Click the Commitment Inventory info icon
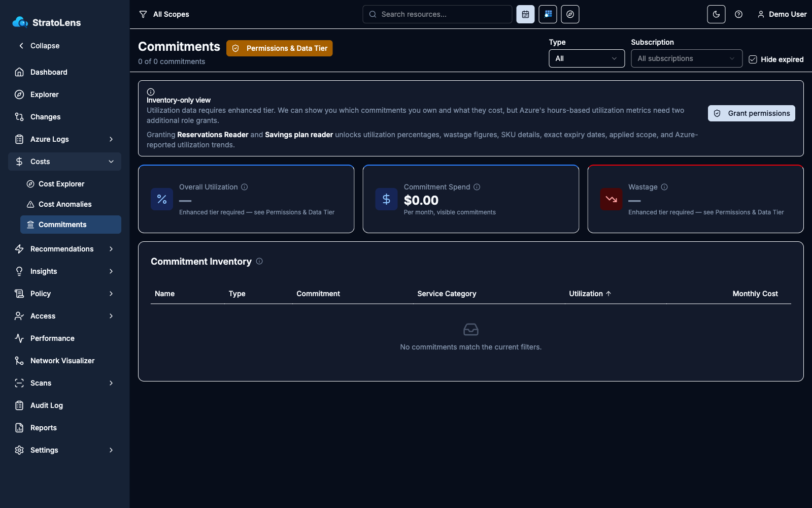This screenshot has height=508, width=812. pyautogui.click(x=259, y=261)
